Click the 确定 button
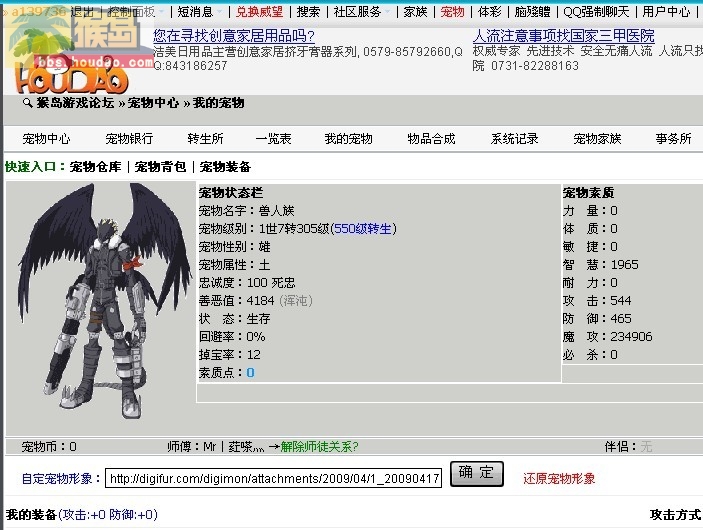 [x=477, y=474]
